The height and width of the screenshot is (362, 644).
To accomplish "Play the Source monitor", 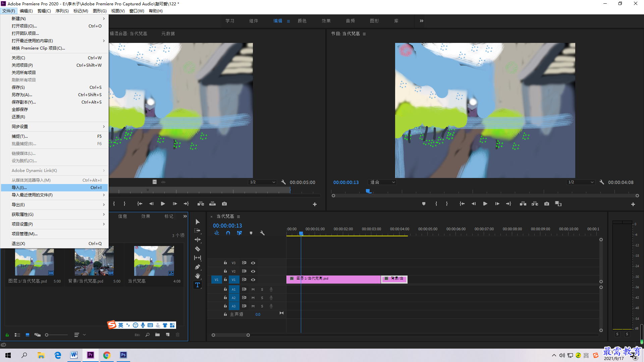I will click(x=163, y=204).
